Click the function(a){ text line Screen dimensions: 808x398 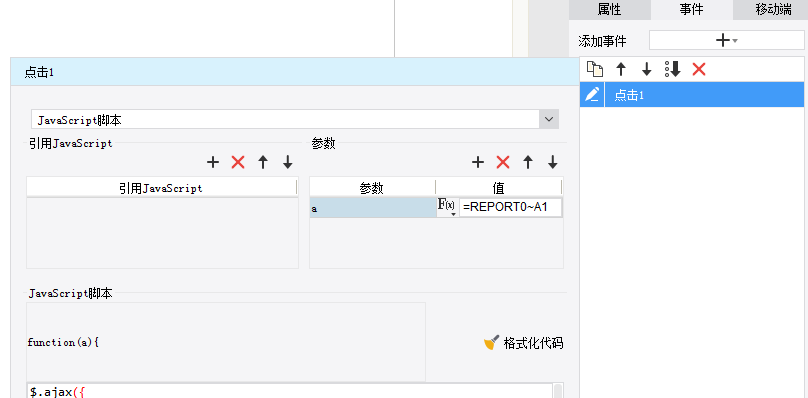63,342
